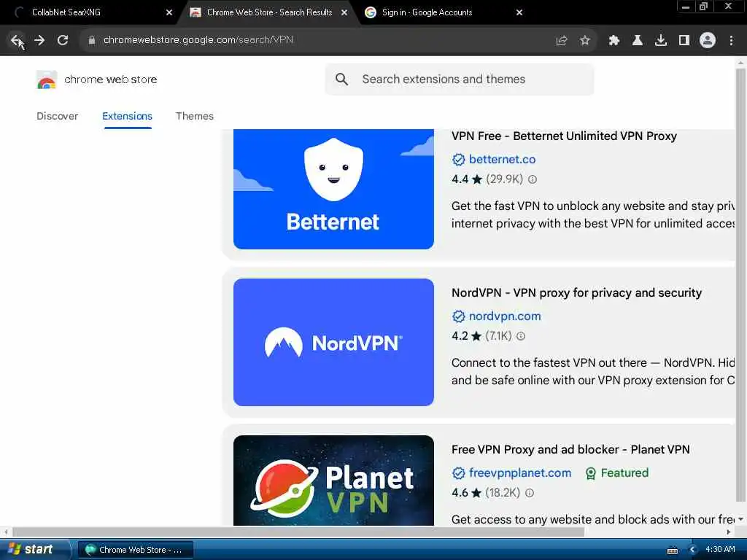Click the scroll-down arrow of the vertical scrollbar
This screenshot has height=560, width=747.
740,519
